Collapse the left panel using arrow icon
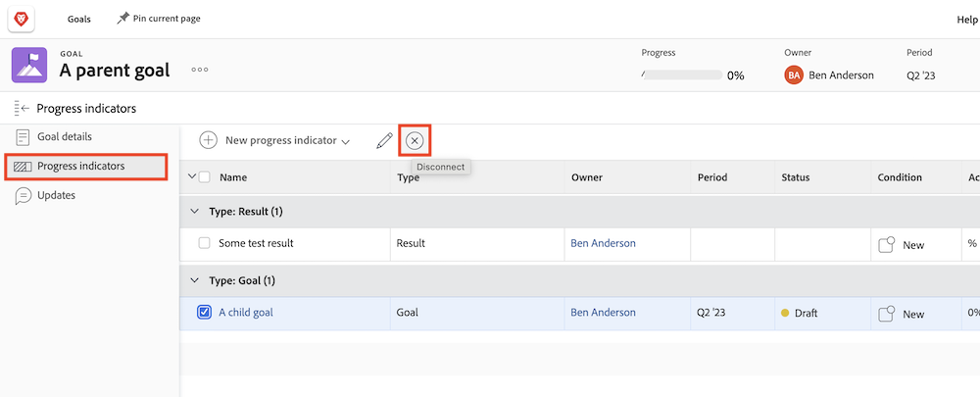 click(22, 108)
